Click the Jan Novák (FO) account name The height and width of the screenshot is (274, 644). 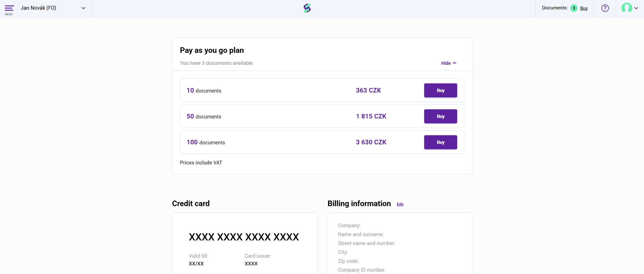[x=38, y=8]
